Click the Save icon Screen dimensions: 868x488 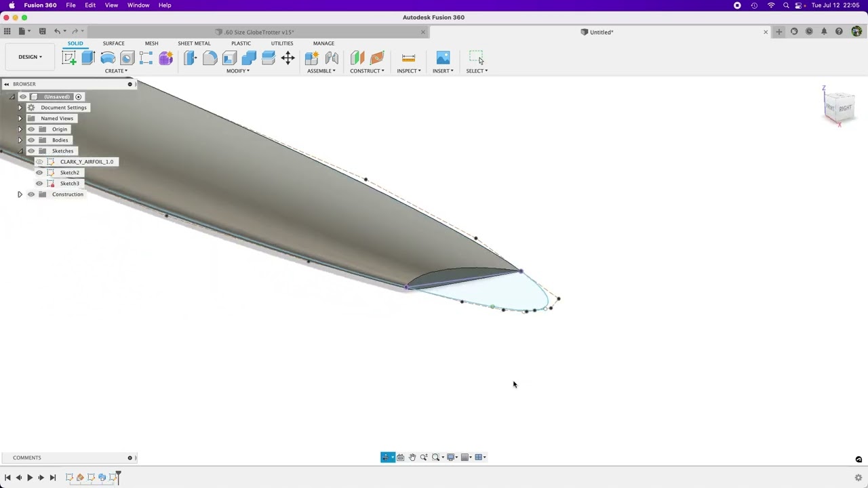pos(42,31)
